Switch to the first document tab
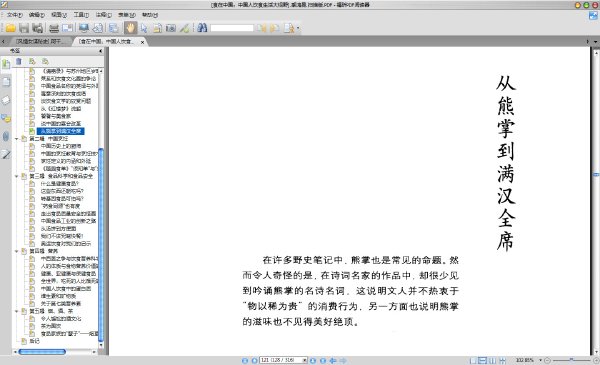The width and height of the screenshot is (600, 365). tap(41, 41)
